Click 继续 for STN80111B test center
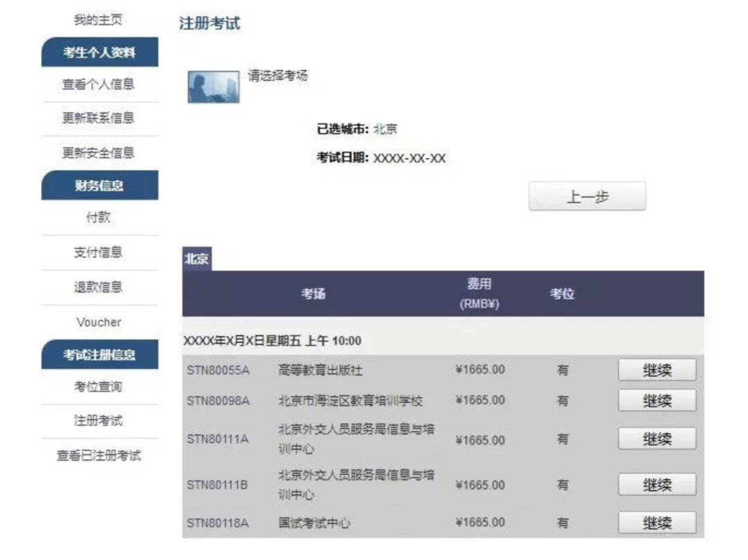This screenshot has width=748, height=560. (657, 485)
